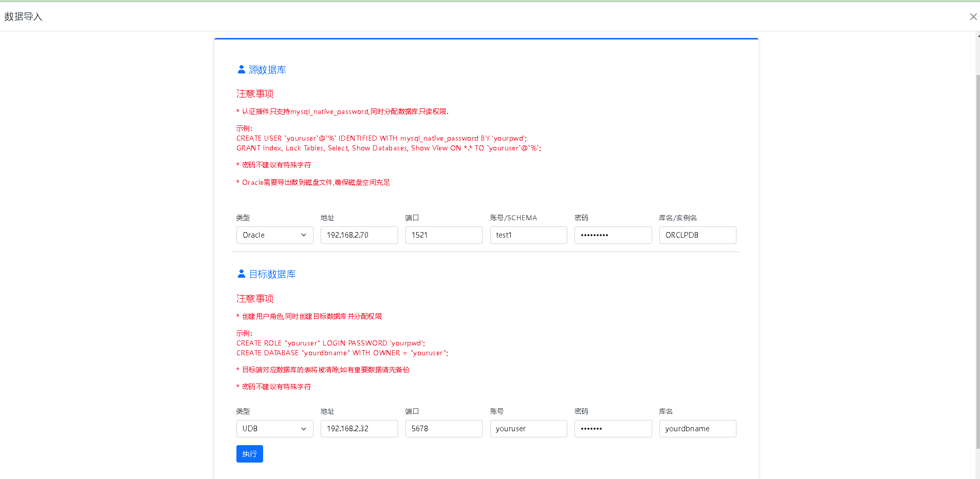The height and width of the screenshot is (479, 980).
Task: Click the person icon beside 源数据库
Action: pyautogui.click(x=242, y=69)
